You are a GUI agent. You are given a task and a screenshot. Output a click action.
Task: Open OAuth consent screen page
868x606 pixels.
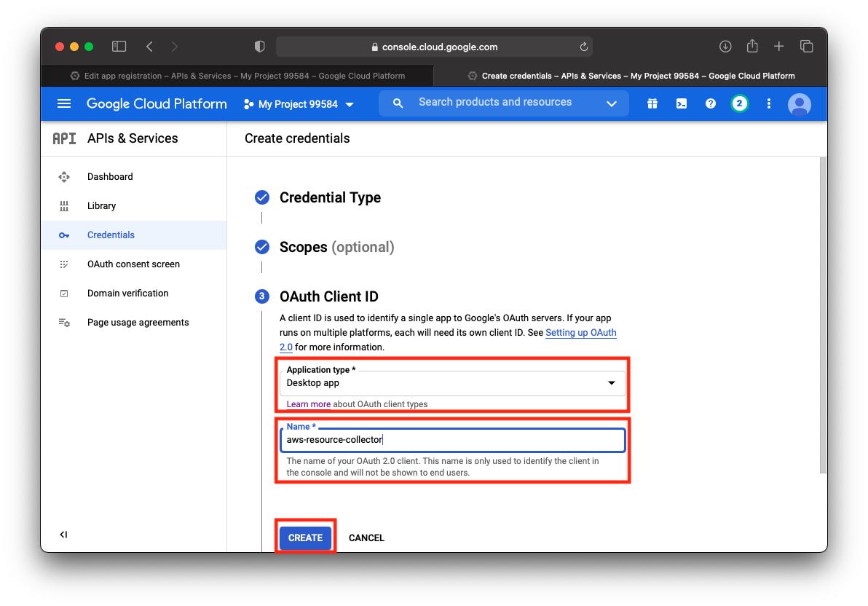coord(133,264)
